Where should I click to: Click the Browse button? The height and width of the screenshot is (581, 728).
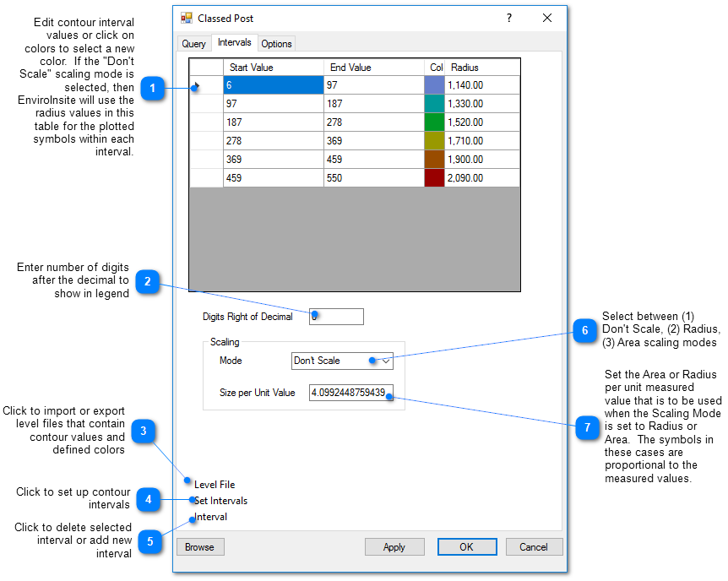[x=199, y=547]
